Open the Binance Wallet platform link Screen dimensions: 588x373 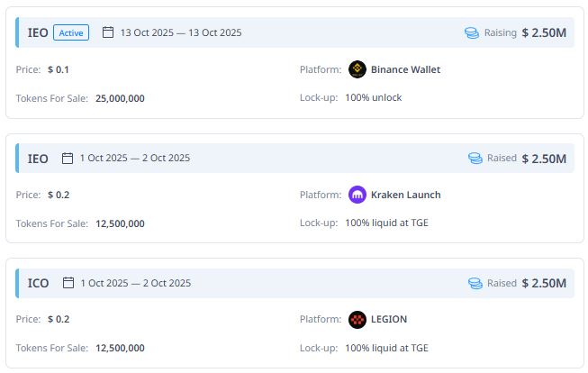point(405,69)
